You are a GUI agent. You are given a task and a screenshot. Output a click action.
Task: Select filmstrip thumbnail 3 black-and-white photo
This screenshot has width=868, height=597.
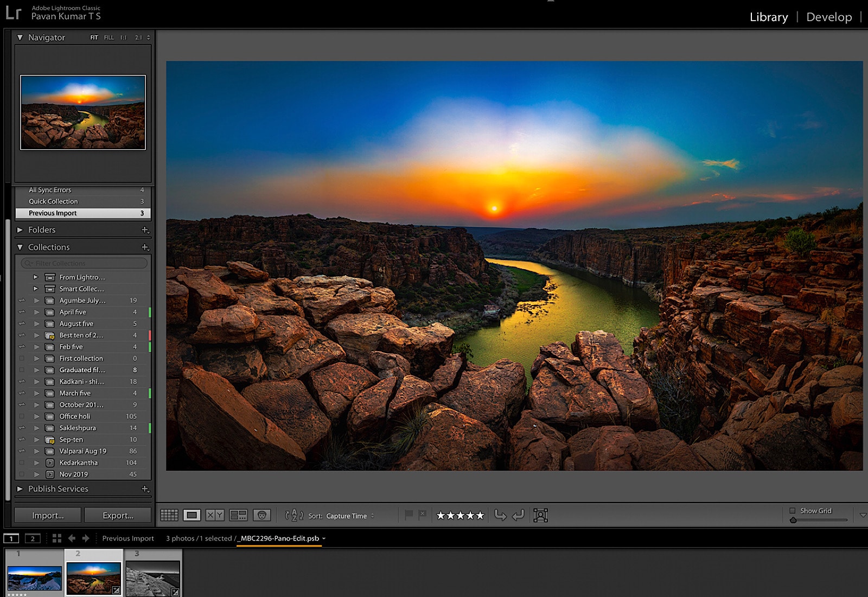pos(153,579)
